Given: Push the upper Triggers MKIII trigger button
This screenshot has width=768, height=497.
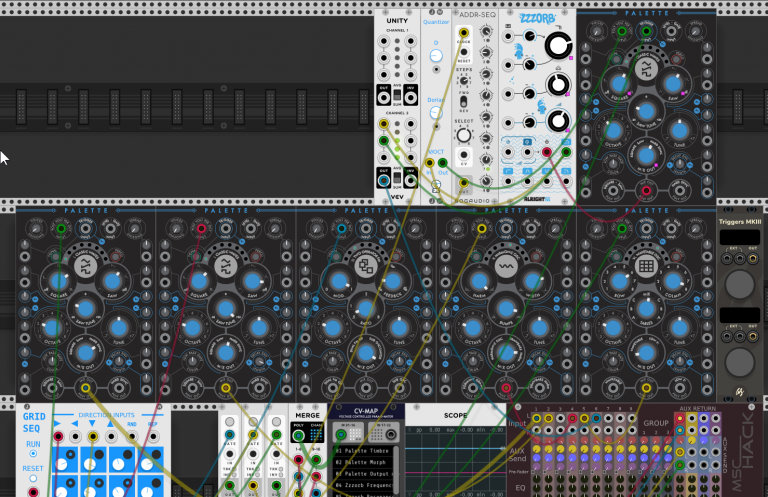Looking at the screenshot, I should click(x=740, y=284).
